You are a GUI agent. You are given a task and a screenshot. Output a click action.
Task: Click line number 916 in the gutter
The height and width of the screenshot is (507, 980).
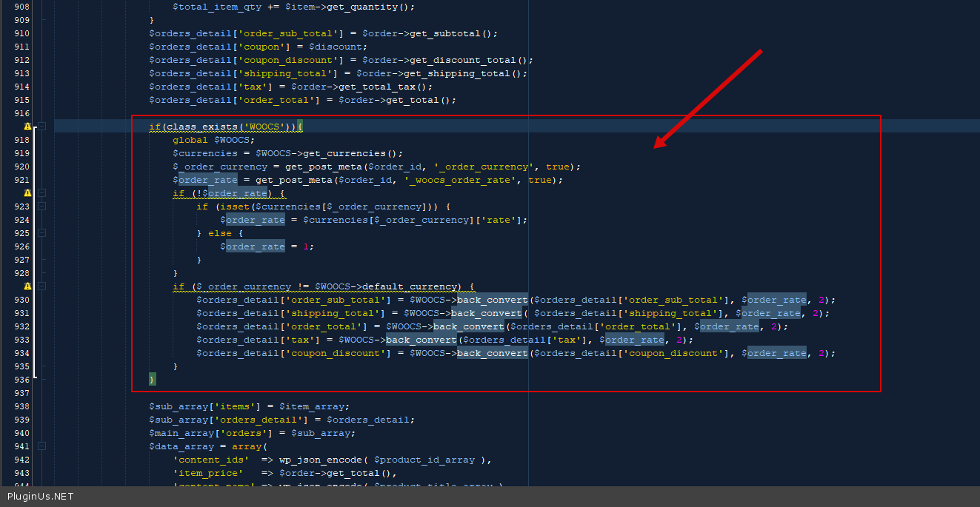click(21, 113)
